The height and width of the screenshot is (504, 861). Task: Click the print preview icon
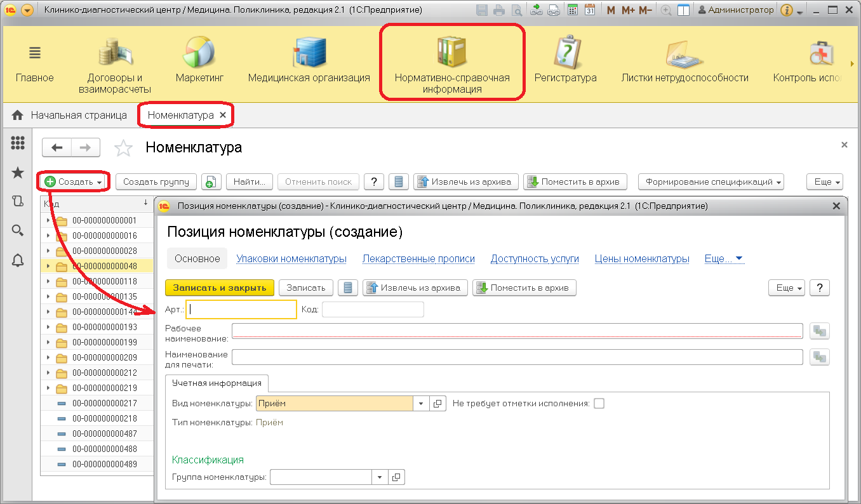517,10
